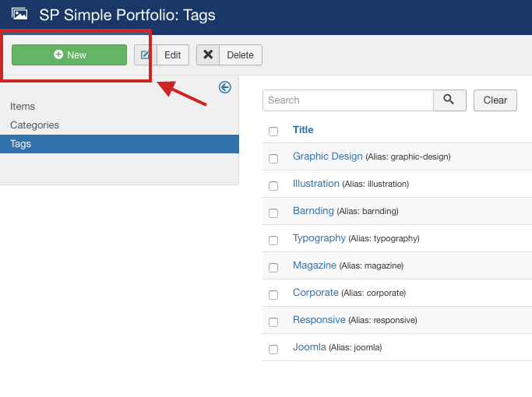This screenshot has height=397, width=532.
Task: Click the pencil Edit icon
Action: pos(146,54)
